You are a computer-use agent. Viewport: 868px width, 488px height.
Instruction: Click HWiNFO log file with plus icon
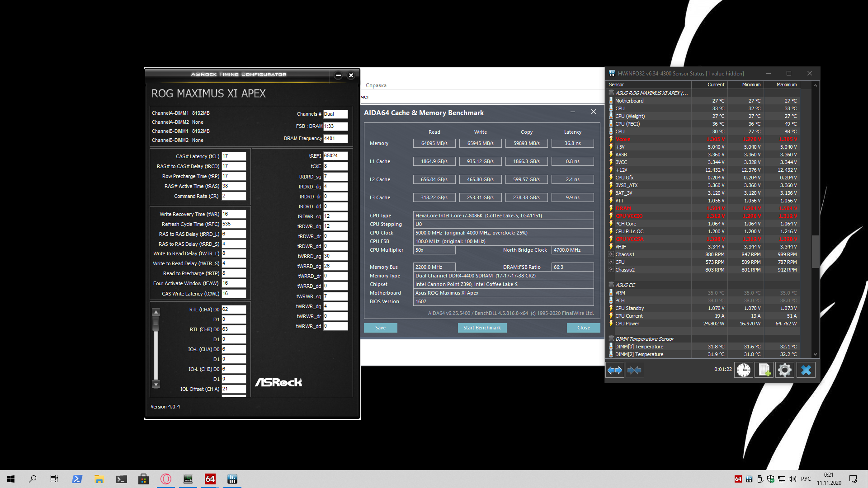[x=764, y=370]
